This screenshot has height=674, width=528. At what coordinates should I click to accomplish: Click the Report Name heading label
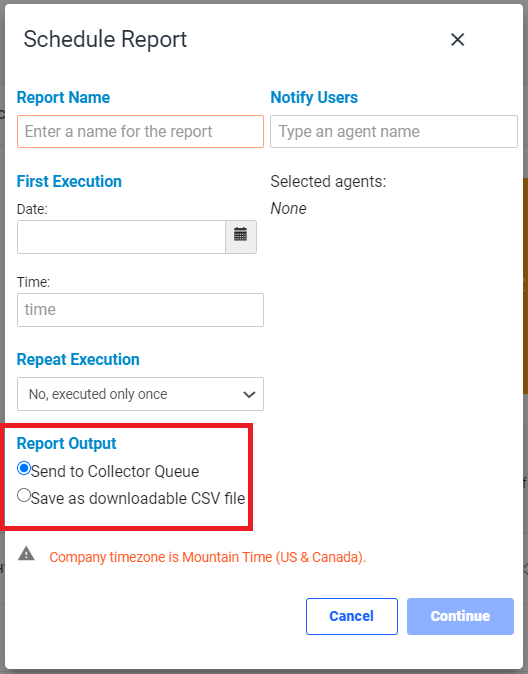63,98
